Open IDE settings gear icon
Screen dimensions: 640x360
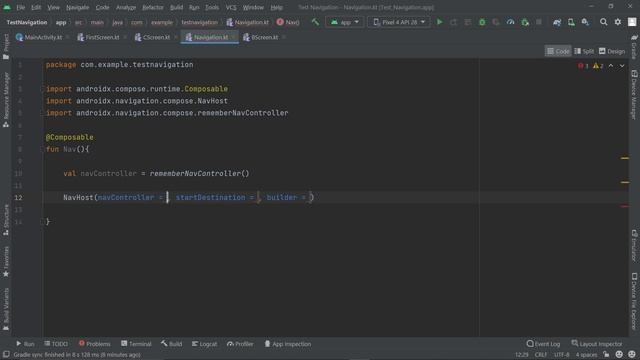618,22
